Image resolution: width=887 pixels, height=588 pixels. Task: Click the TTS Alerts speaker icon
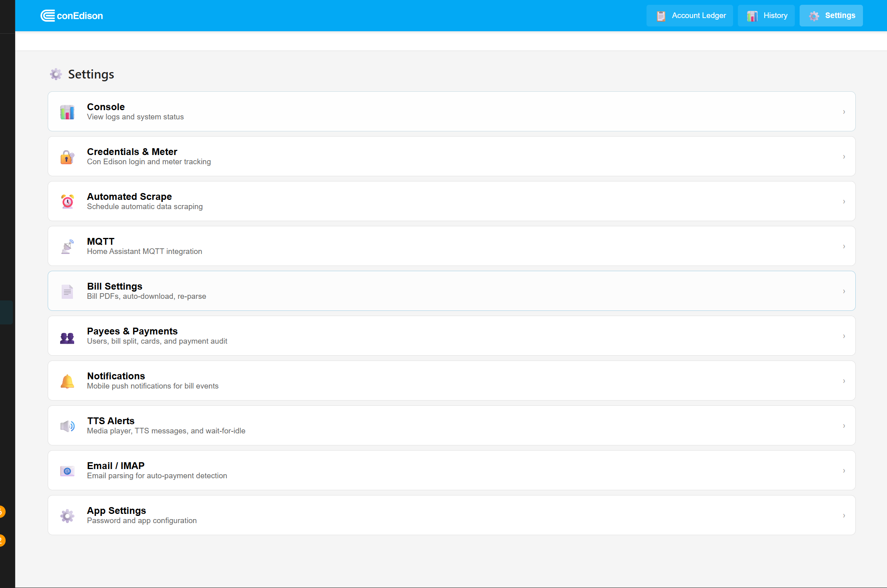[67, 426]
